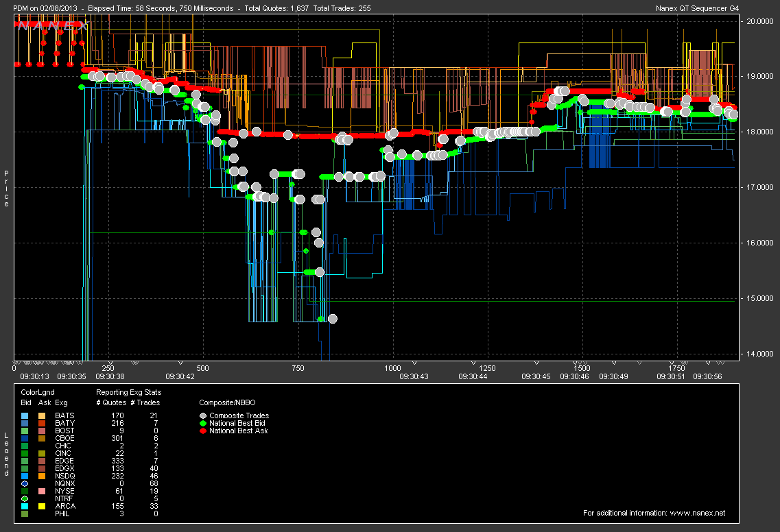Click the ARCA exchange label
780x532 pixels.
65,506
